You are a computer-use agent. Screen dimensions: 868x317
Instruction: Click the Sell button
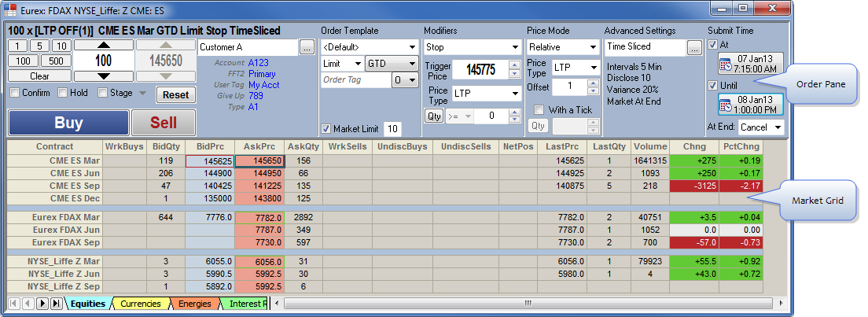(164, 123)
